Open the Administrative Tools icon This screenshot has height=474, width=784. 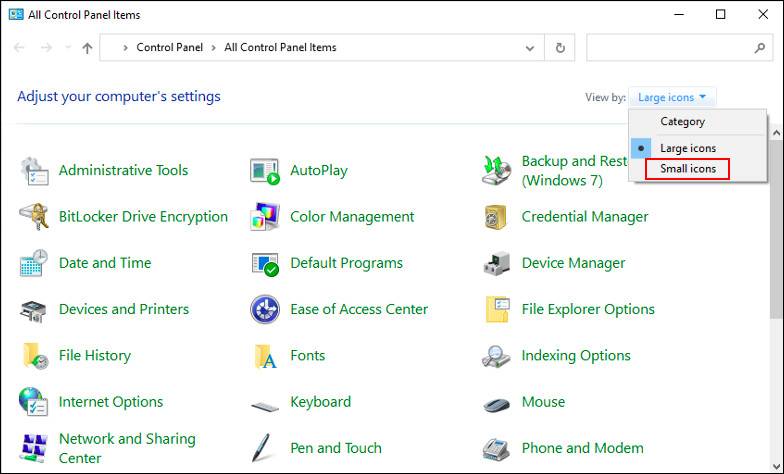coord(34,170)
